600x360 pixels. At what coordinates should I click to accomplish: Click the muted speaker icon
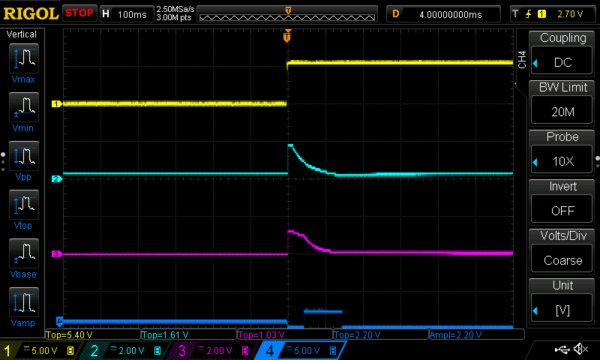(581, 349)
